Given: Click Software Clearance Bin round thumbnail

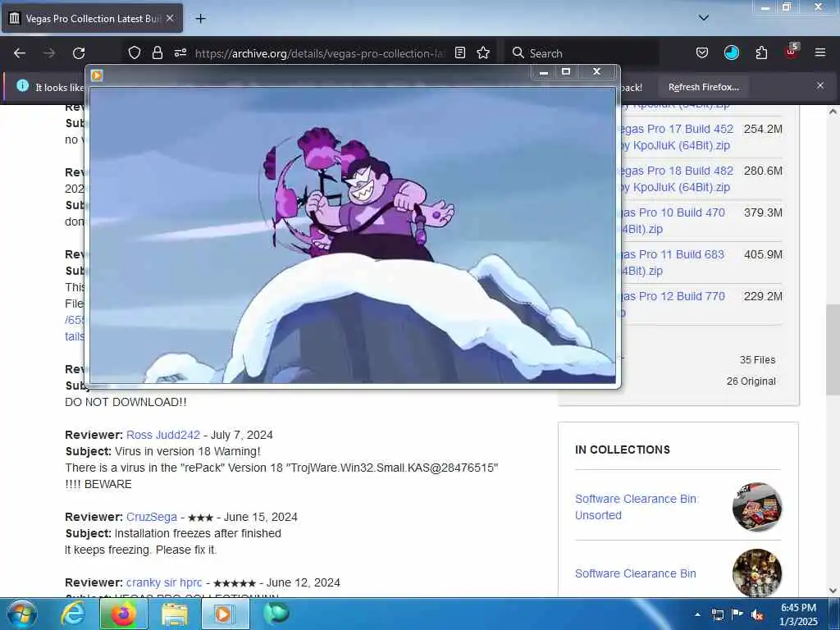Looking at the screenshot, I should point(757,573).
